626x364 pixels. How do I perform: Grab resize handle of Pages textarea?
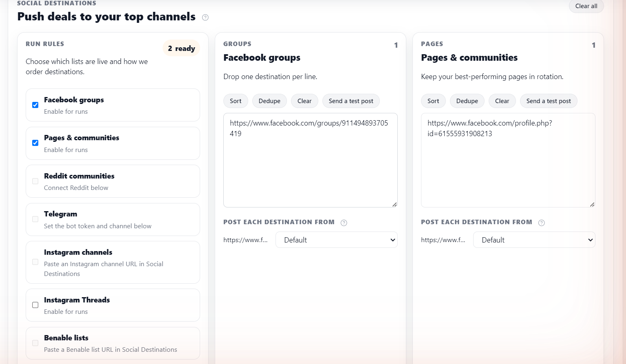(592, 205)
